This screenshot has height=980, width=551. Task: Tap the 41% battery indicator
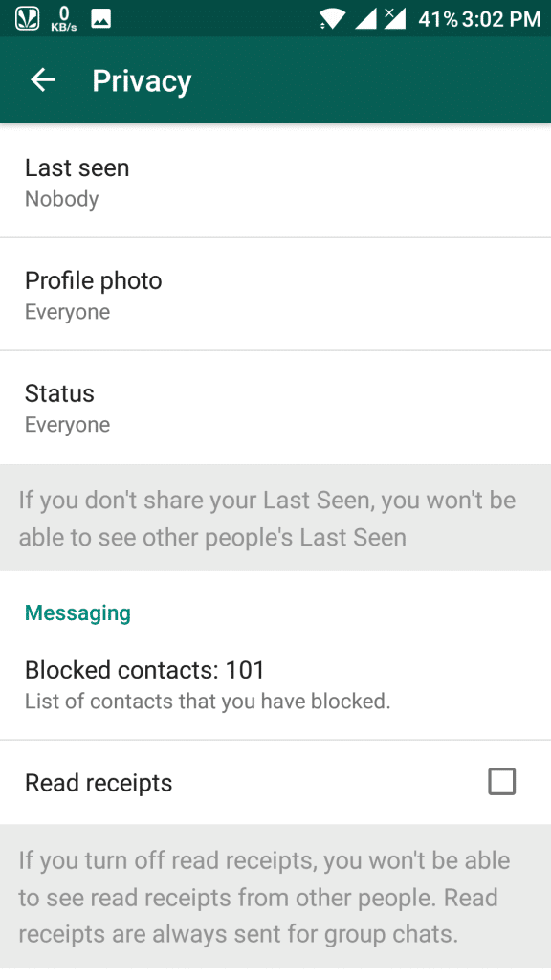point(438,19)
